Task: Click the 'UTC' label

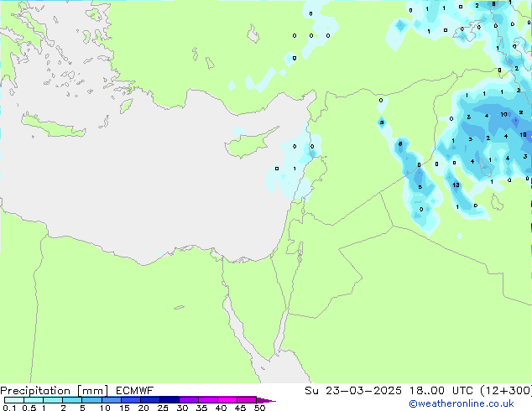Action: click(462, 391)
